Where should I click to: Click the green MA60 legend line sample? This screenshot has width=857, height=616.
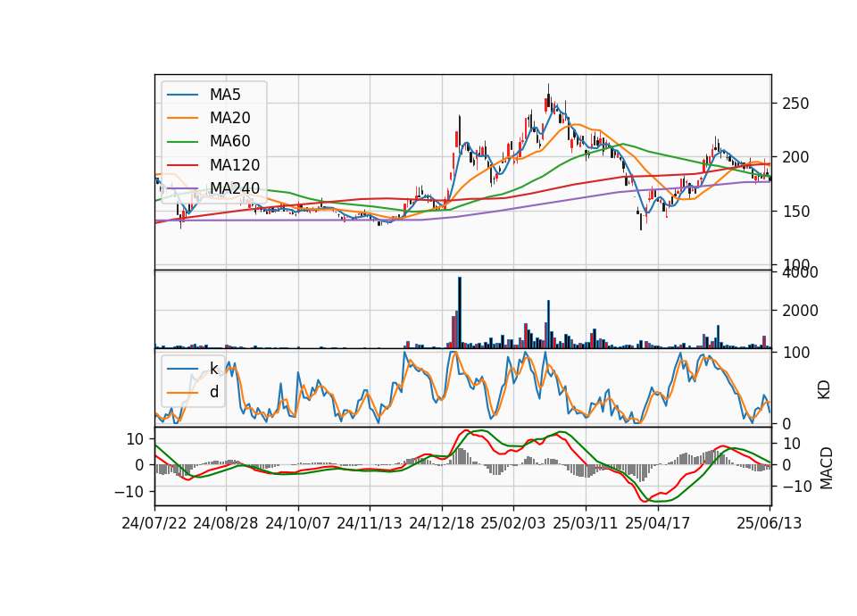coord(182,142)
